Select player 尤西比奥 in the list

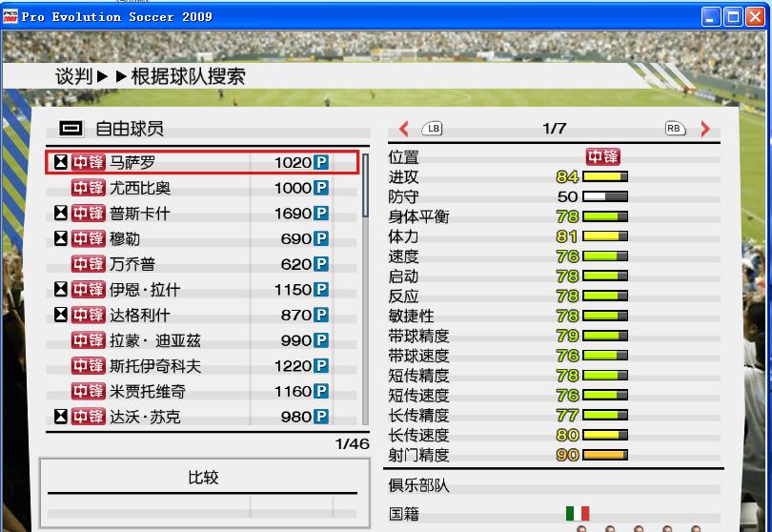pos(202,188)
